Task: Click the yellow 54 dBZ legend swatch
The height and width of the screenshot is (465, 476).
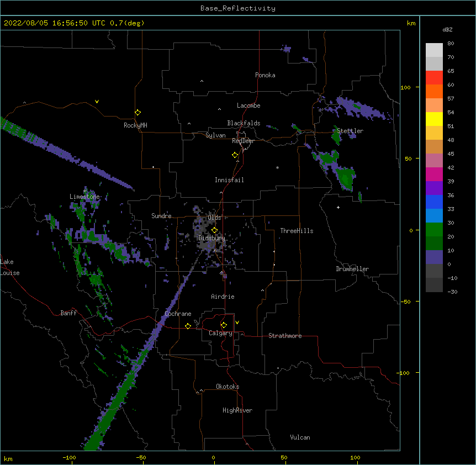Action: pos(434,119)
